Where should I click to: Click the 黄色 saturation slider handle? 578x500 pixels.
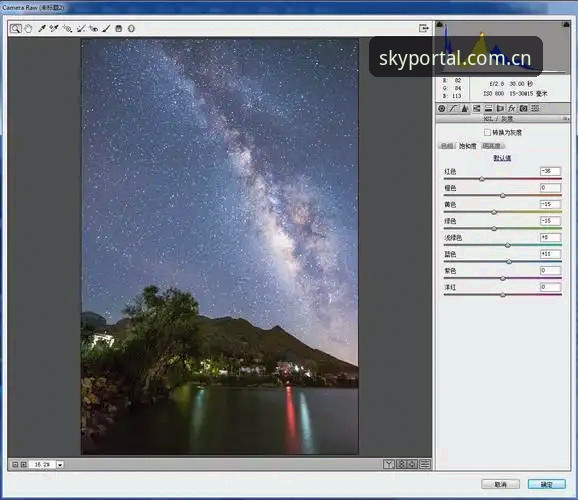point(494,212)
